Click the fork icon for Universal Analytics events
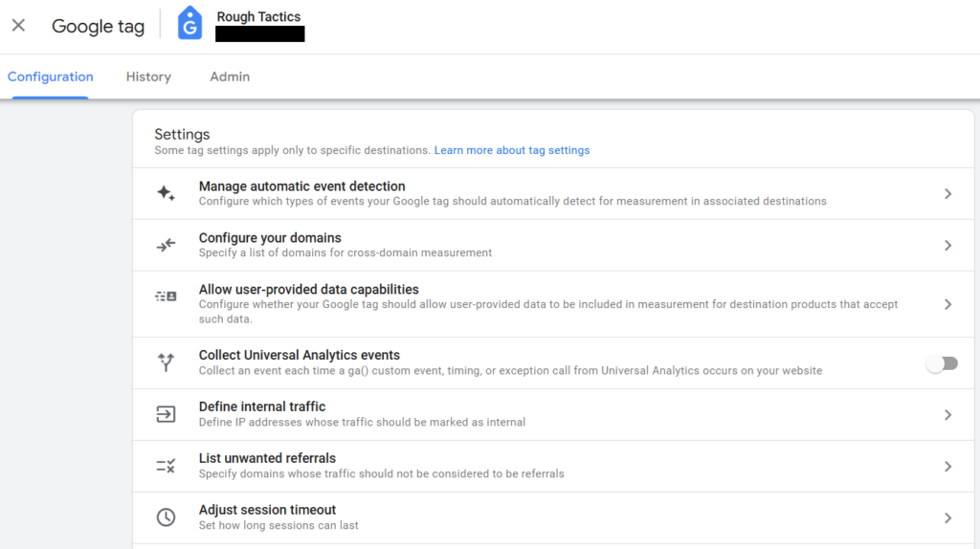 coord(166,362)
